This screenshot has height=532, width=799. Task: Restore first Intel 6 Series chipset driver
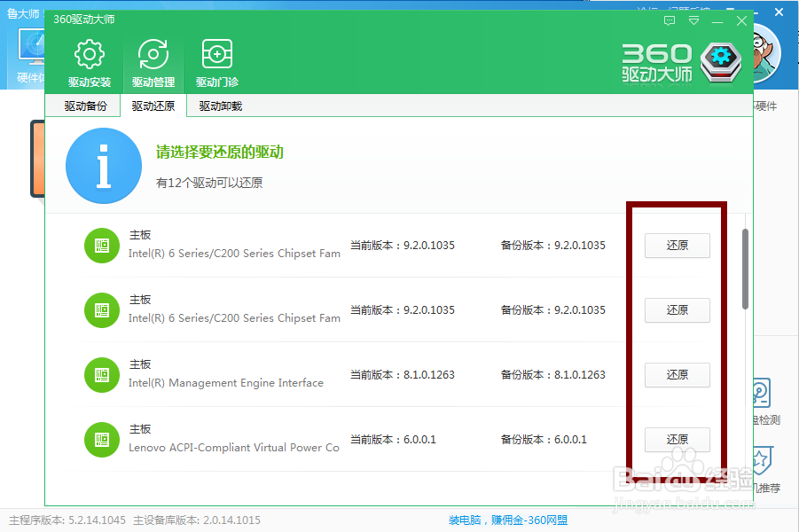pos(677,245)
